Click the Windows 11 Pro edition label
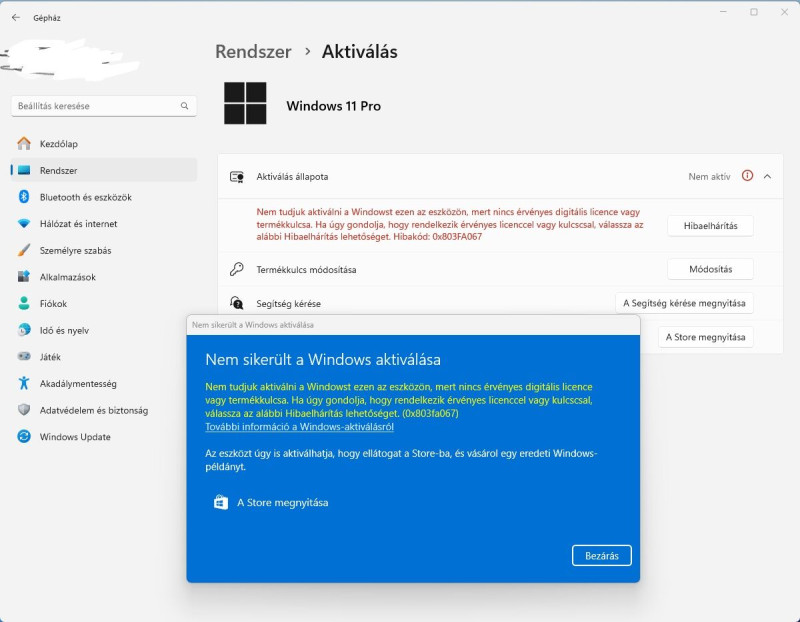Viewport: 800px width, 622px height. coord(334,106)
